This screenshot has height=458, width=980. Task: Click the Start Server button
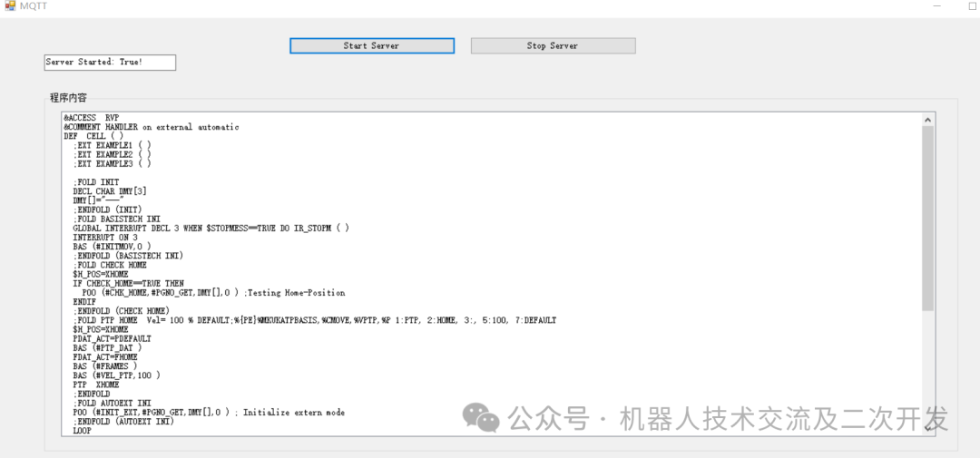372,45
